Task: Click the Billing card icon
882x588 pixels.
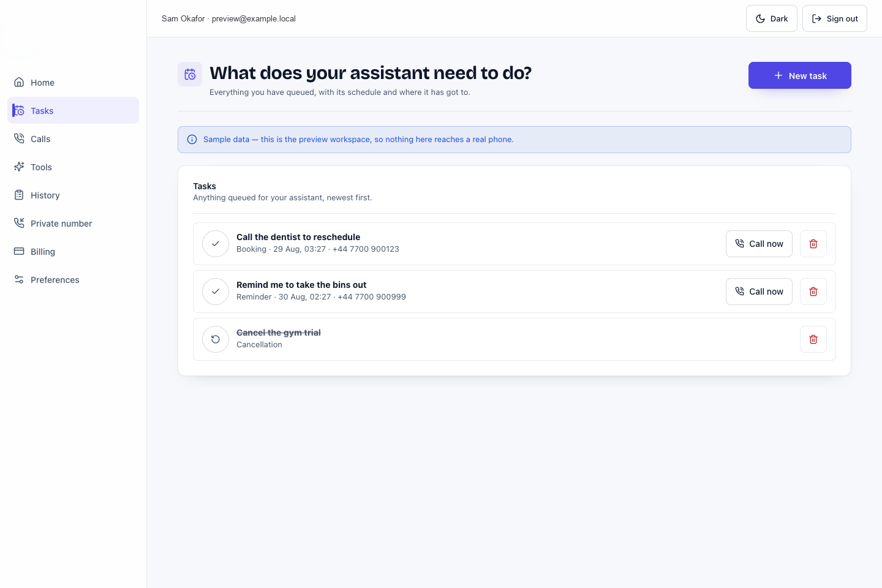Action: coord(19,251)
